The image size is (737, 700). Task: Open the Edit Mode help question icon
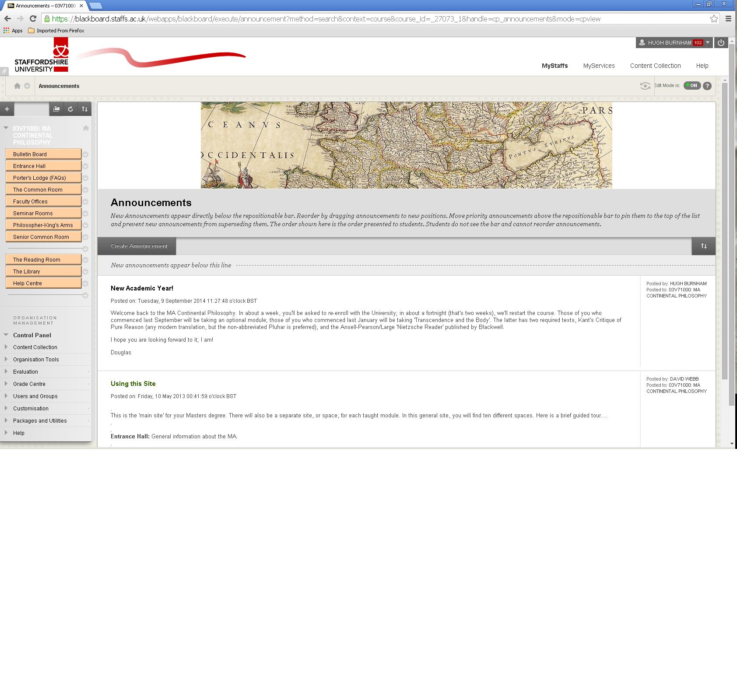(707, 86)
